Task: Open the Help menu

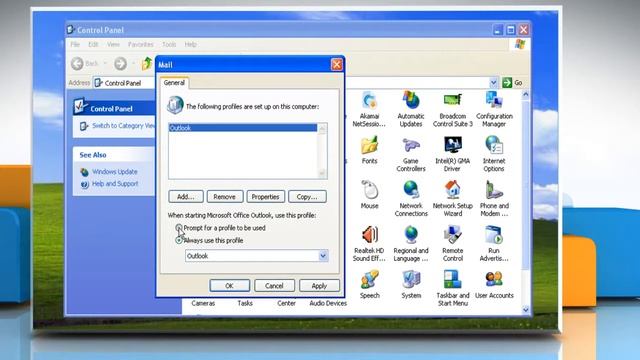Action: (190, 44)
